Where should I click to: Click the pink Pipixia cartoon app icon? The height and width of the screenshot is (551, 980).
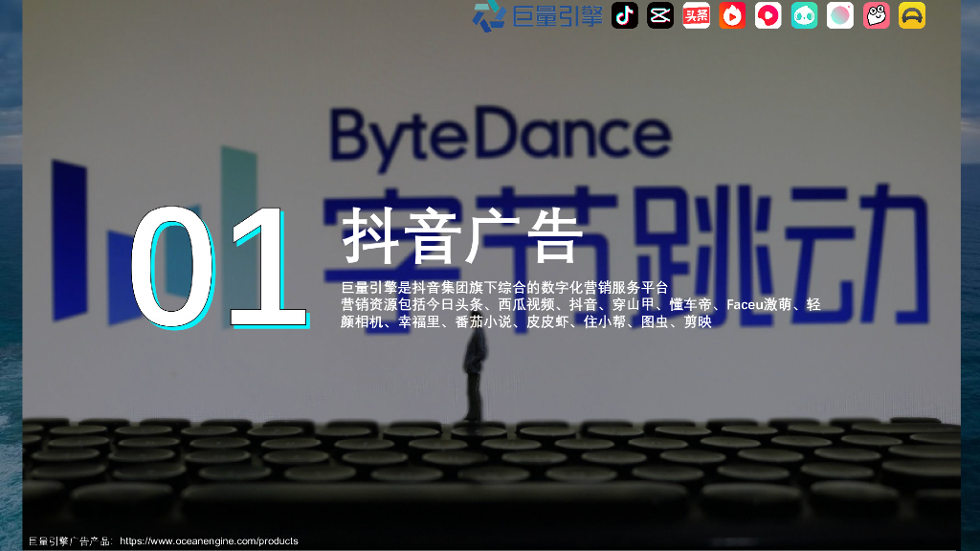(x=877, y=15)
